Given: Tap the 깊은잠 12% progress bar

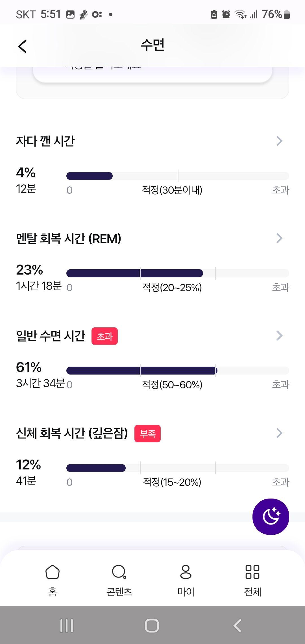Looking at the screenshot, I should click(x=177, y=468).
